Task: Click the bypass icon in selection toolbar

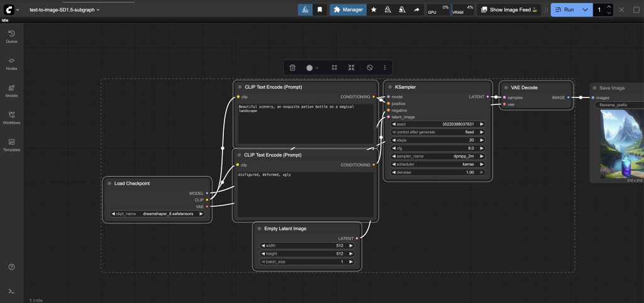Action: [370, 68]
